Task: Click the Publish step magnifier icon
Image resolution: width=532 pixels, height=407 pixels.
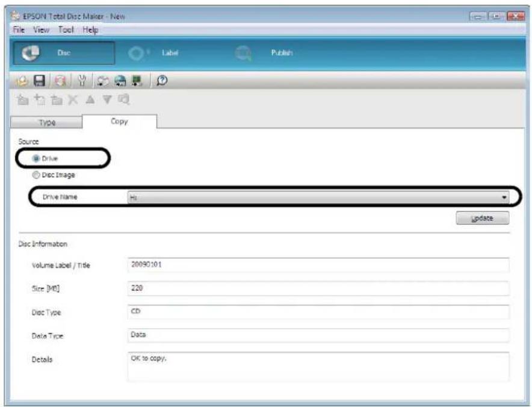Action: coord(243,54)
